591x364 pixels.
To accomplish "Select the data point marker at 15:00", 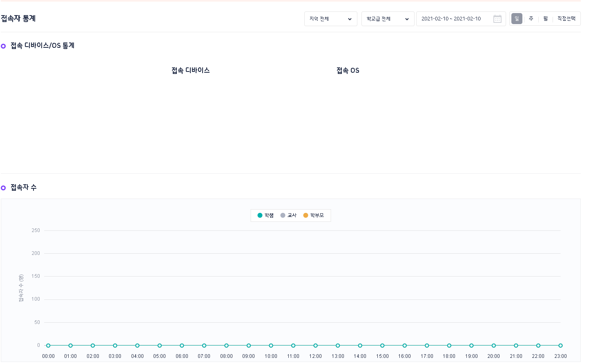I will click(x=382, y=346).
